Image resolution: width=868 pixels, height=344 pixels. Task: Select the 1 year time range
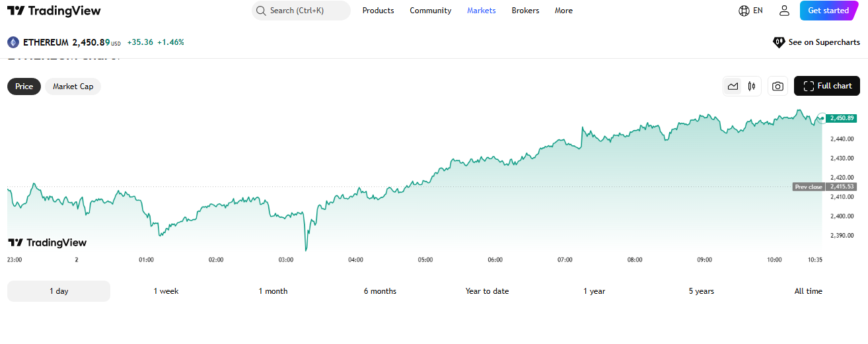tap(595, 291)
